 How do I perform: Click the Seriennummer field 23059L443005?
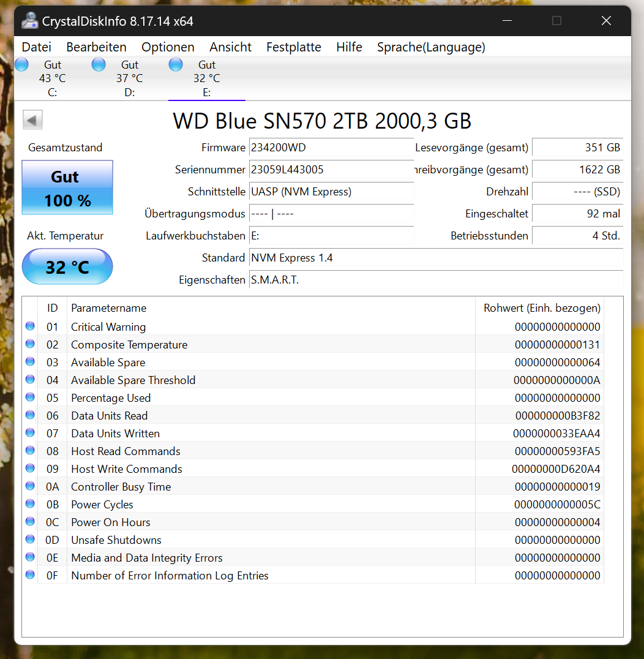coord(331,170)
